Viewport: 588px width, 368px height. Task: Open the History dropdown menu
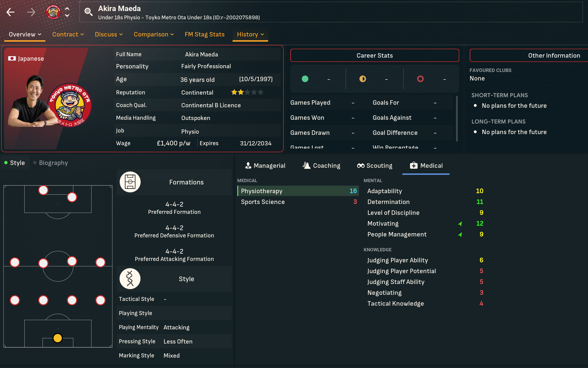(x=250, y=34)
